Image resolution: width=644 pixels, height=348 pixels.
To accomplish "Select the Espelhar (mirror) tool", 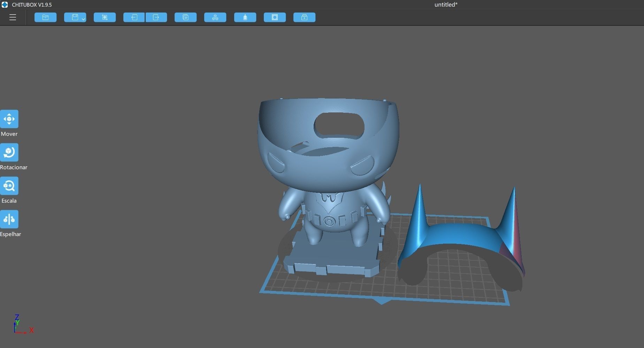I will pos(9,219).
